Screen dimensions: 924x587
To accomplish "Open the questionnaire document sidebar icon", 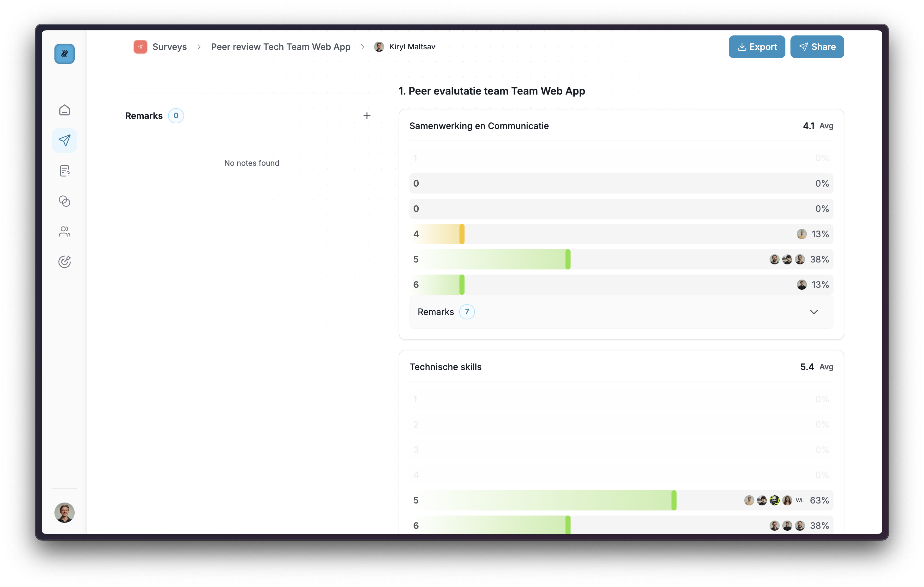I will [x=65, y=170].
